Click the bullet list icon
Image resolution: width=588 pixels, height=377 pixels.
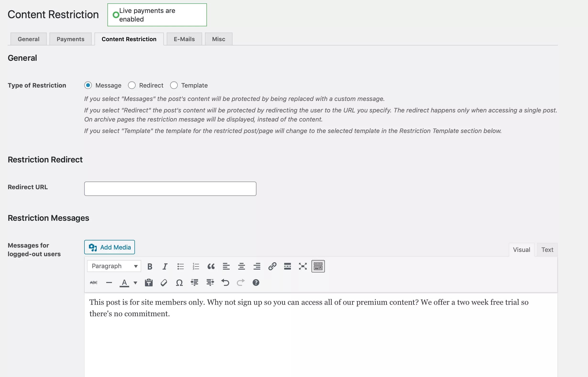click(x=180, y=266)
